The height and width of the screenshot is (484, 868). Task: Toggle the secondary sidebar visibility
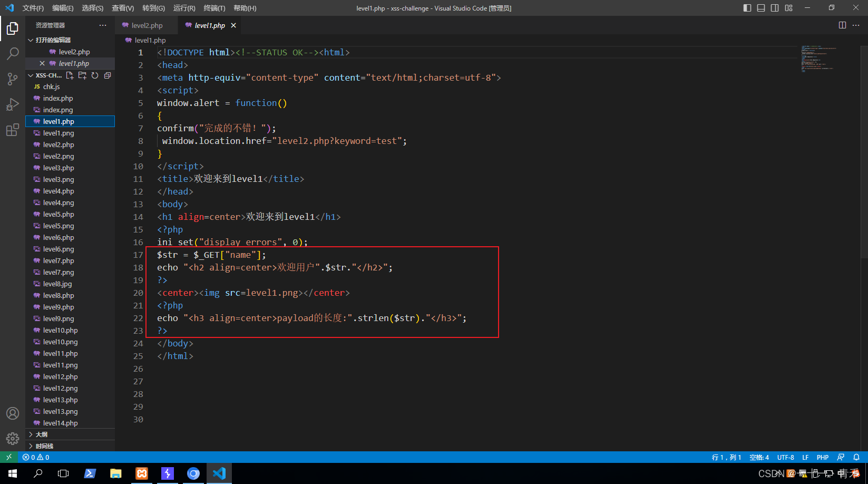point(775,8)
